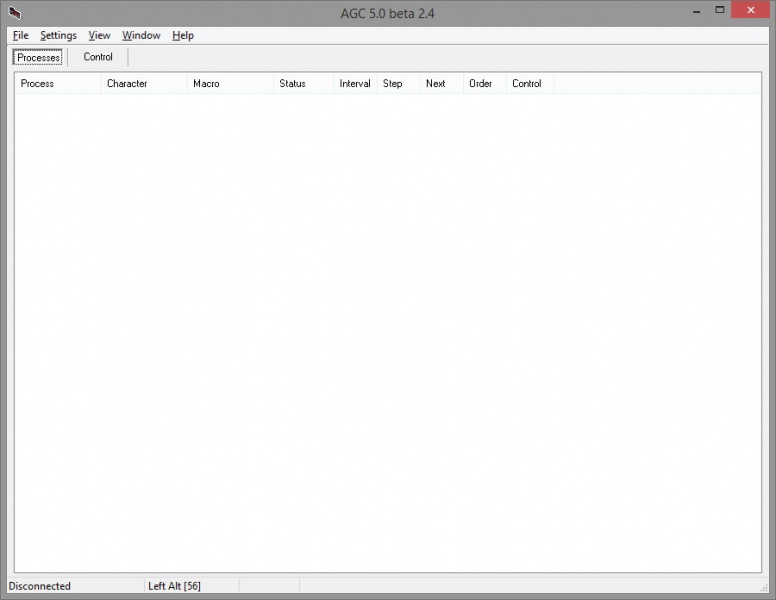Click the Macro column header
776x600 pixels.
pos(230,84)
